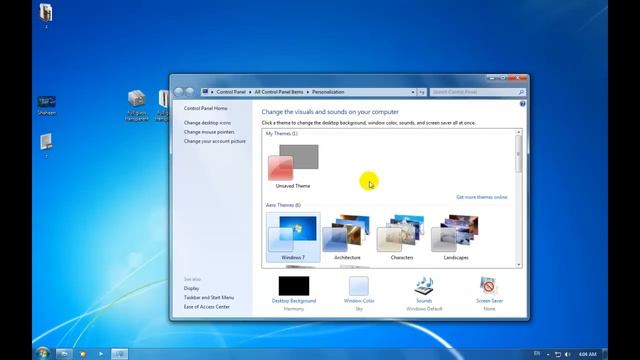Open Windows Explorer from the taskbar
The width and height of the screenshot is (640, 360).
coord(64,354)
